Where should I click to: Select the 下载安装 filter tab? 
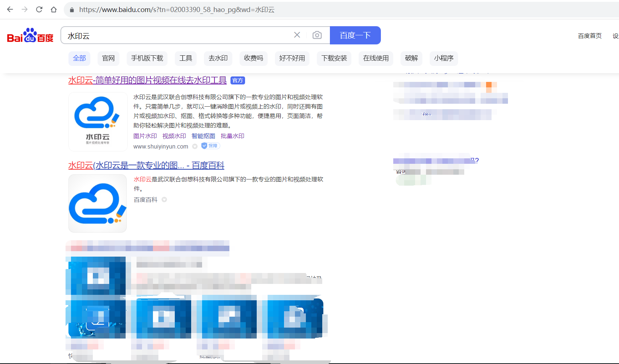pyautogui.click(x=334, y=58)
